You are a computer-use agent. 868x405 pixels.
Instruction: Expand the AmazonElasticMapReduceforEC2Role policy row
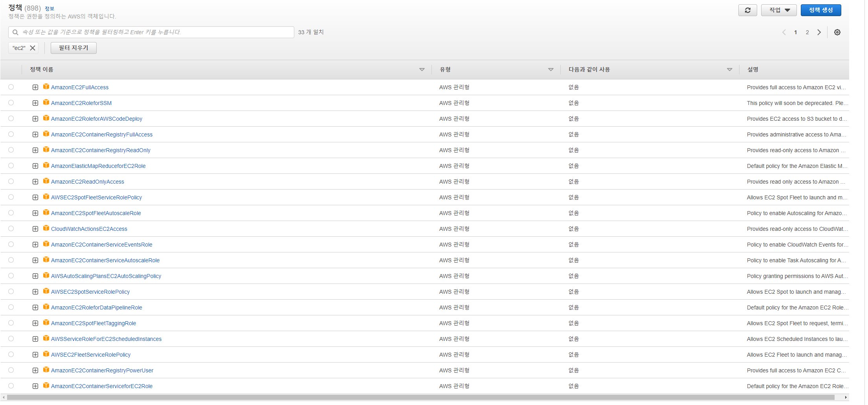pyautogui.click(x=35, y=166)
